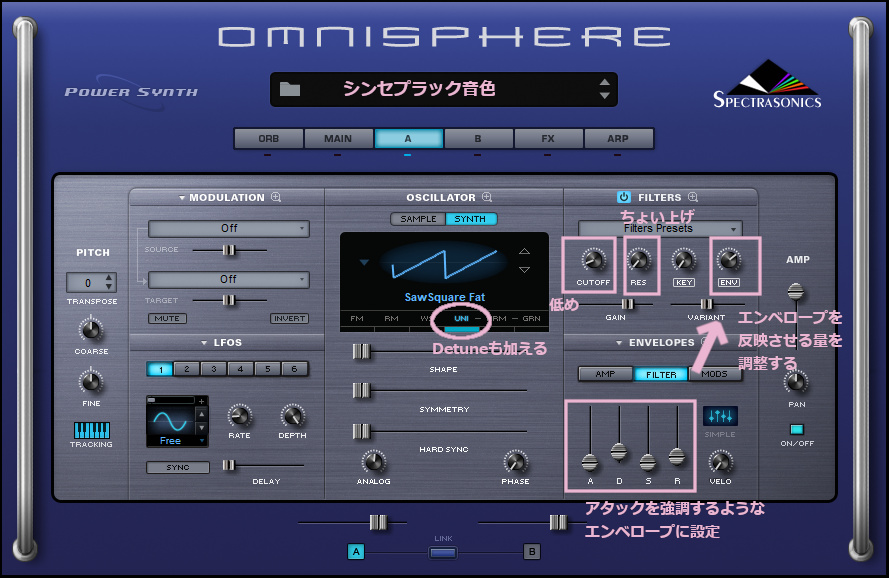889x578 pixels.
Task: Switch to the FX tab
Action: pos(548,139)
